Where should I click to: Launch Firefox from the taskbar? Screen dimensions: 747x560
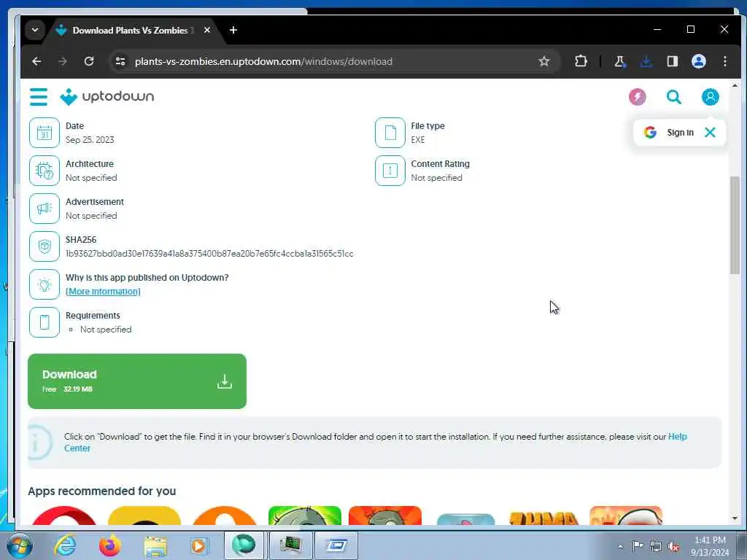coord(109,545)
